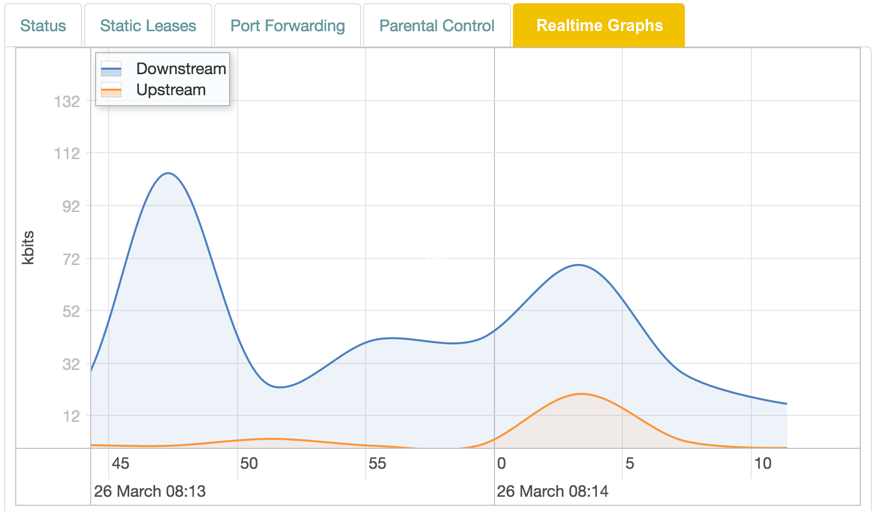Click the highest peak of the Downstream curve
The height and width of the screenshot is (511, 873).
(168, 174)
